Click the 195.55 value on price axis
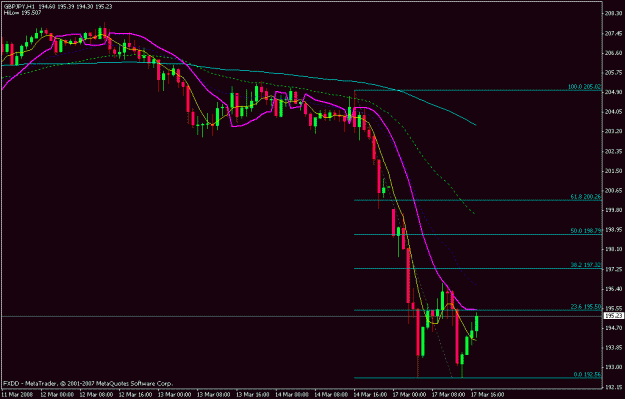The width and height of the screenshot is (625, 399). (614, 309)
